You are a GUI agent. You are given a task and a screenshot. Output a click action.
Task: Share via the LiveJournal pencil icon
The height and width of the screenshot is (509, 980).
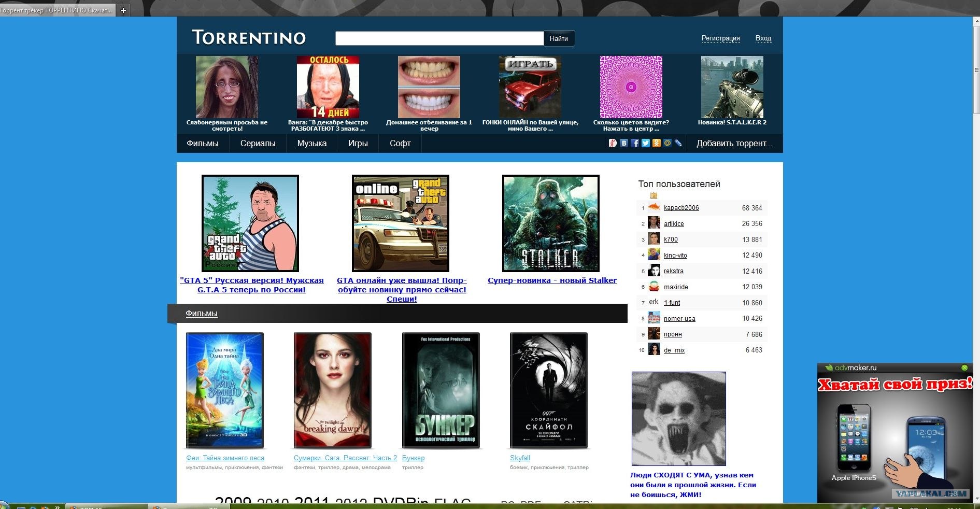pyautogui.click(x=678, y=143)
